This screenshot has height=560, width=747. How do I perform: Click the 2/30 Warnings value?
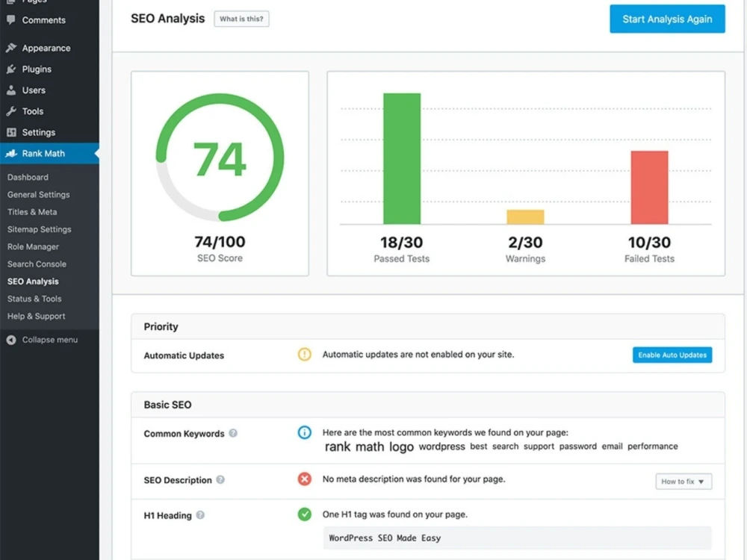(525, 243)
